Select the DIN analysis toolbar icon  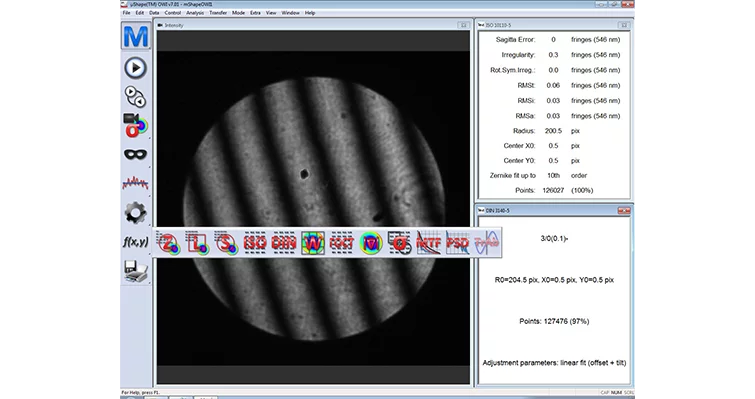[x=284, y=243]
